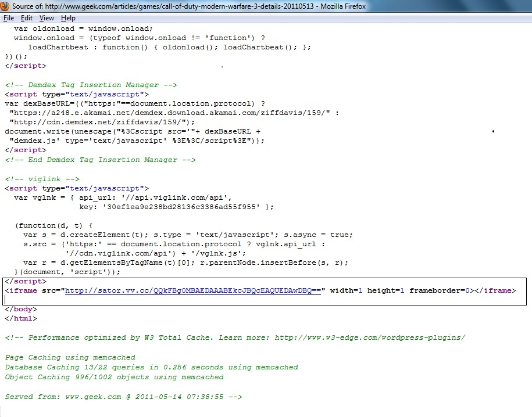Click the '</body>' closing tag
Screen dimensions: 532x417
21,309
